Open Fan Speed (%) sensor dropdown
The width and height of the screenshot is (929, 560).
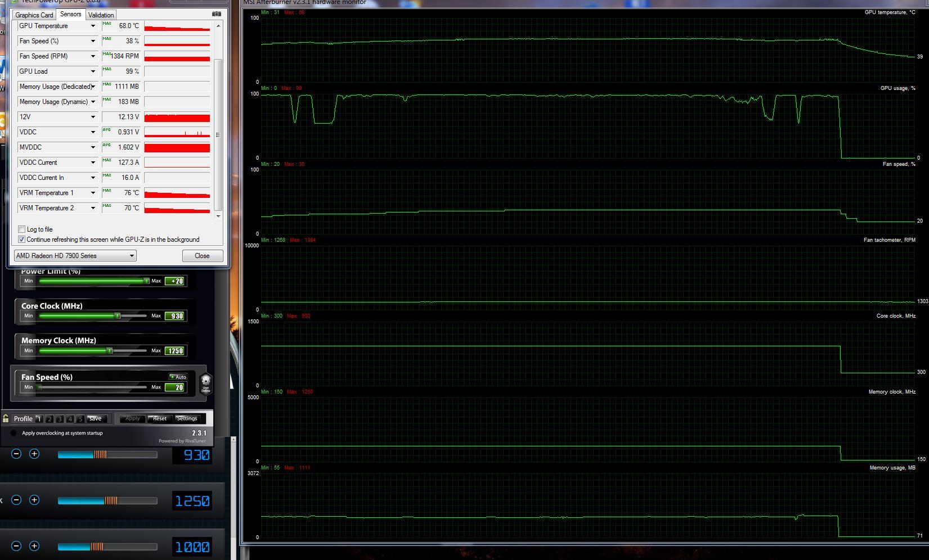(93, 41)
